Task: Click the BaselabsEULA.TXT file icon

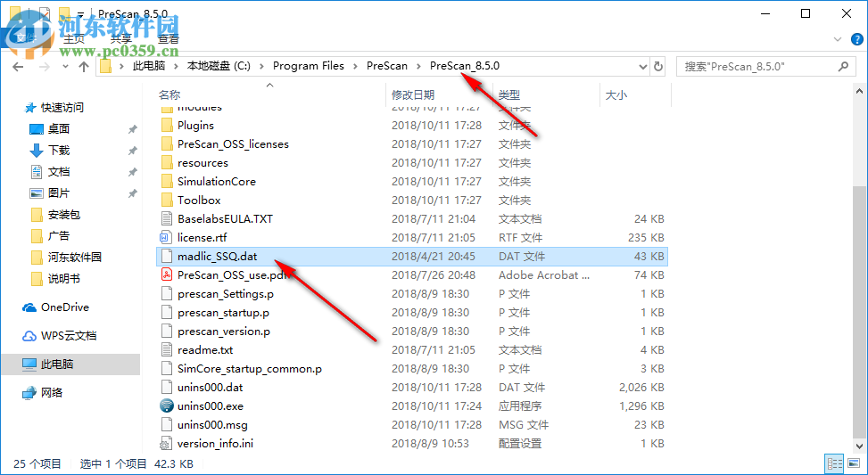Action: click(x=167, y=219)
